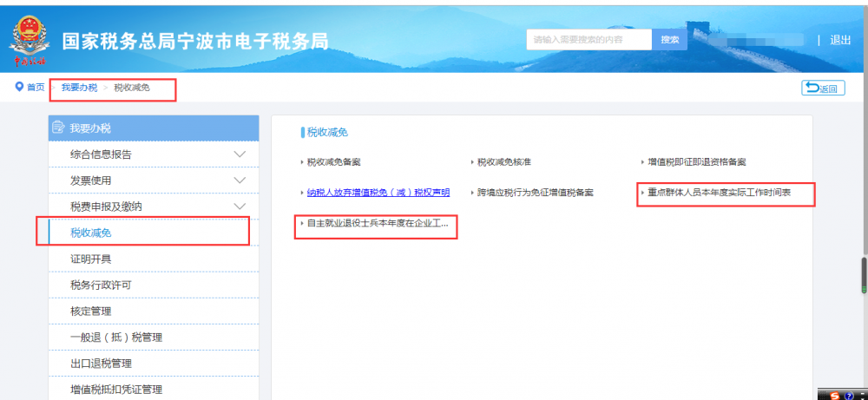Click the blue help question mark icon

point(849,395)
